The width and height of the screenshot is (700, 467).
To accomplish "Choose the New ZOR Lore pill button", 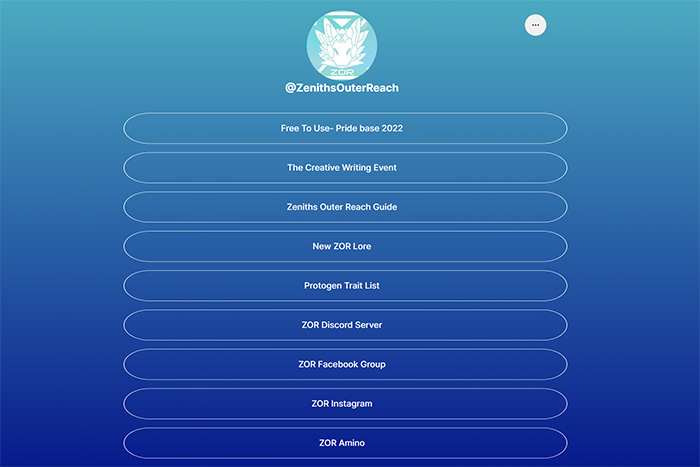I will pos(345,246).
